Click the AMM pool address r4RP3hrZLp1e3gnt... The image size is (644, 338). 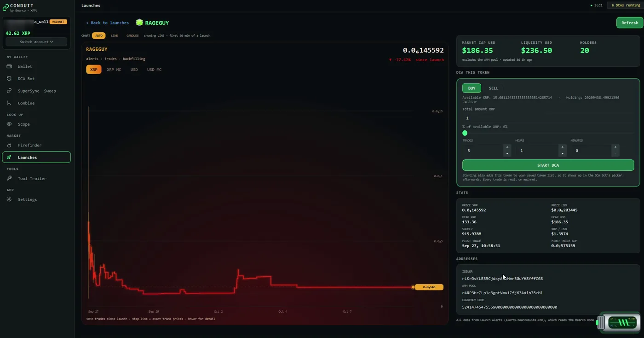502,293
